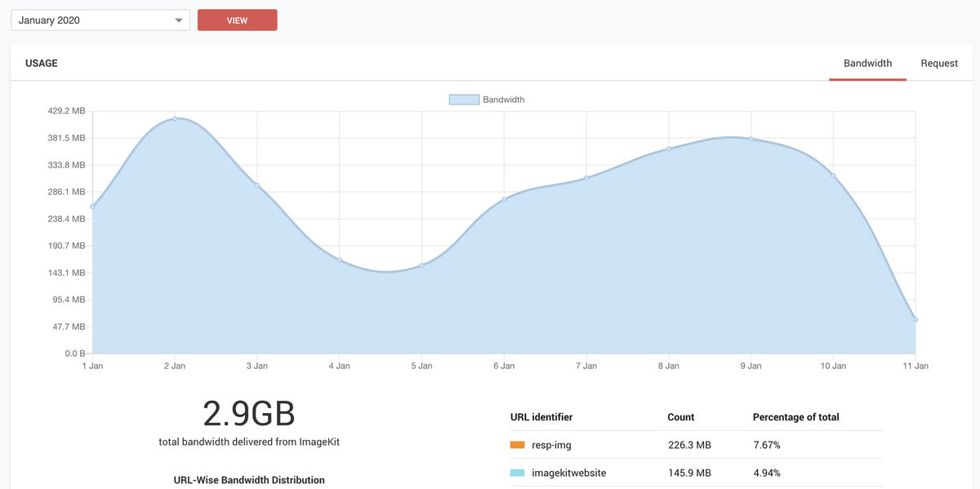Click the USAGE panel header

point(41,63)
